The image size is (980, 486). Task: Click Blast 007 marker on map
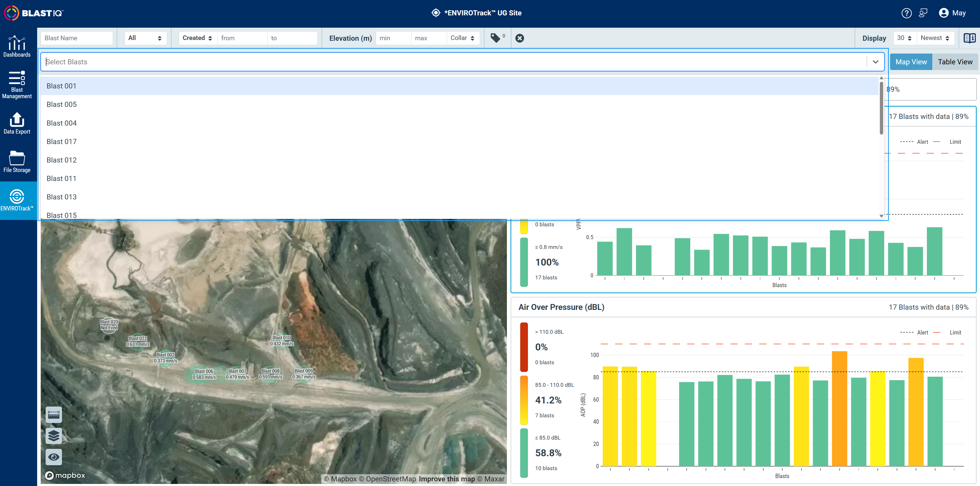pos(237,374)
